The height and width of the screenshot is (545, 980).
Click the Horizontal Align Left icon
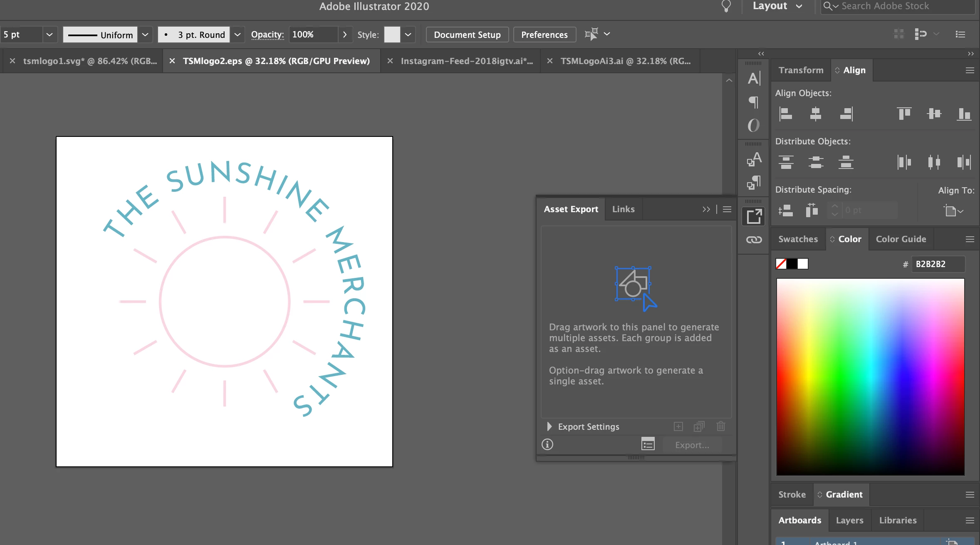pos(786,114)
